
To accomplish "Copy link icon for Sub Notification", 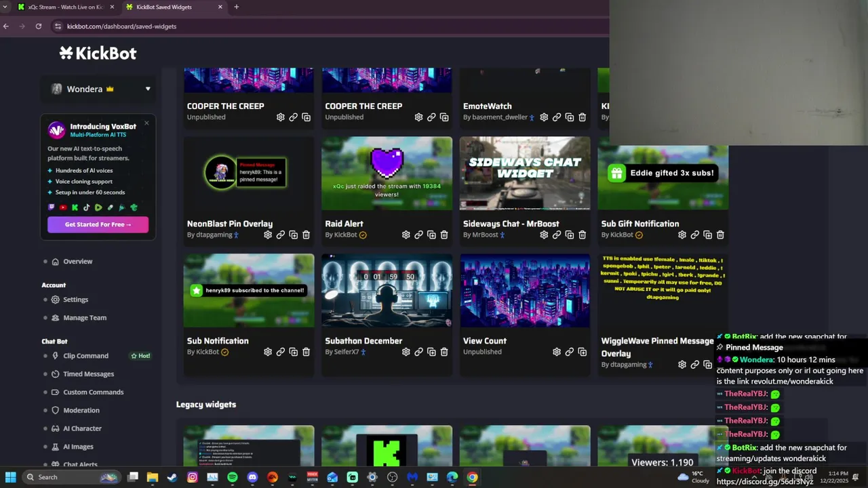I will click(x=280, y=352).
